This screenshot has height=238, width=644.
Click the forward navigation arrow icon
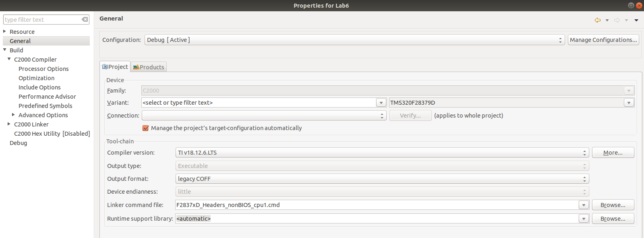pyautogui.click(x=617, y=20)
